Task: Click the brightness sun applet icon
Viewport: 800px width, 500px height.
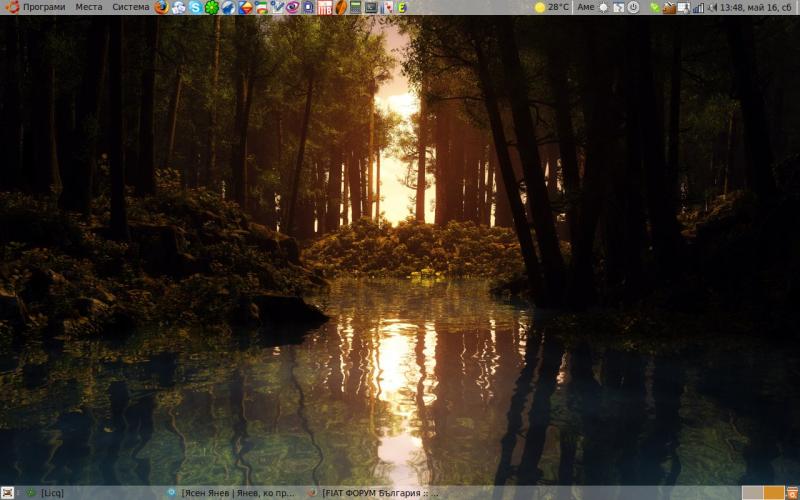Action: [603, 7]
